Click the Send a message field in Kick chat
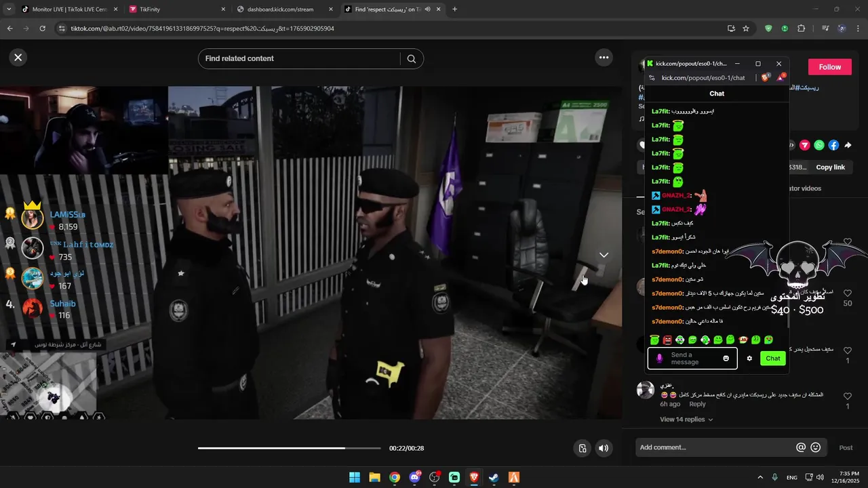868x488 pixels. tap(693, 359)
